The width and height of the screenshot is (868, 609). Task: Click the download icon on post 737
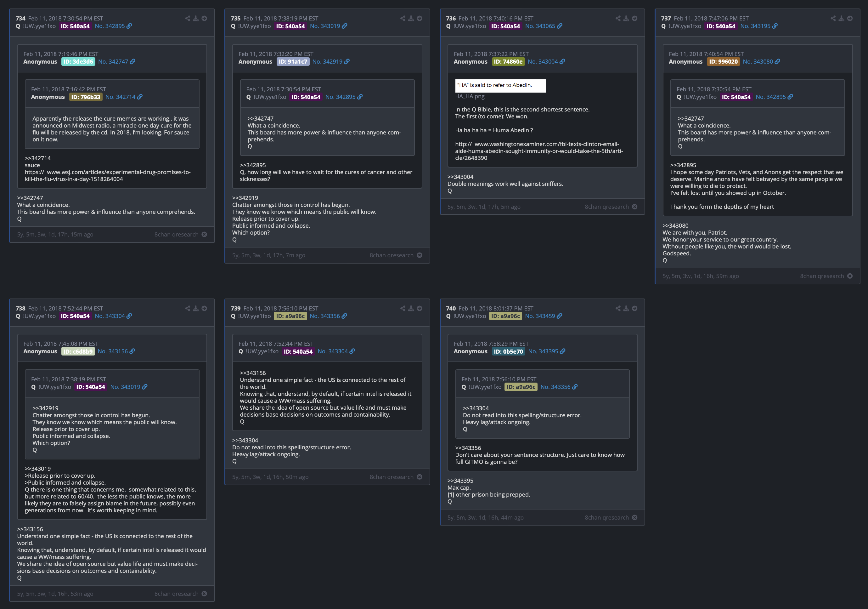[841, 18]
